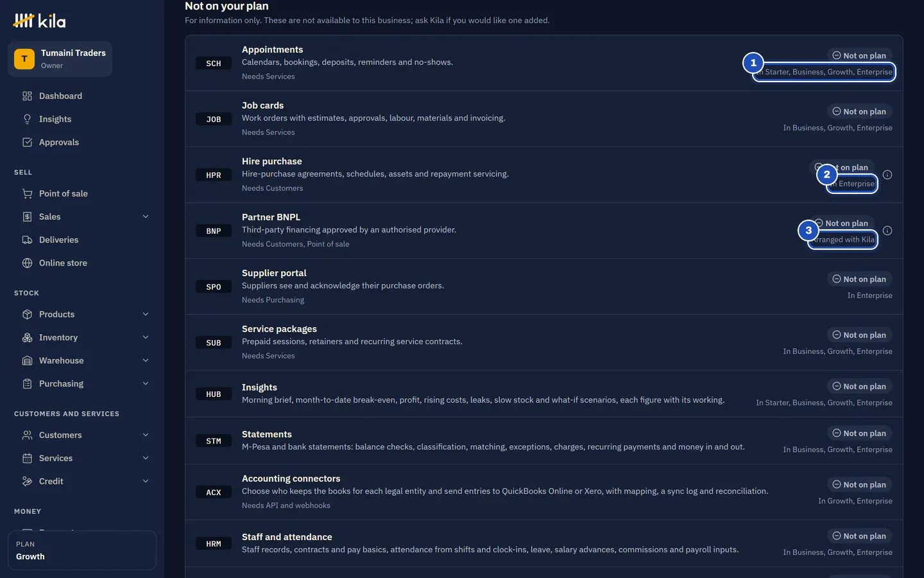Open Approvals checkbox icon in sidebar
The height and width of the screenshot is (578, 924).
[27, 143]
